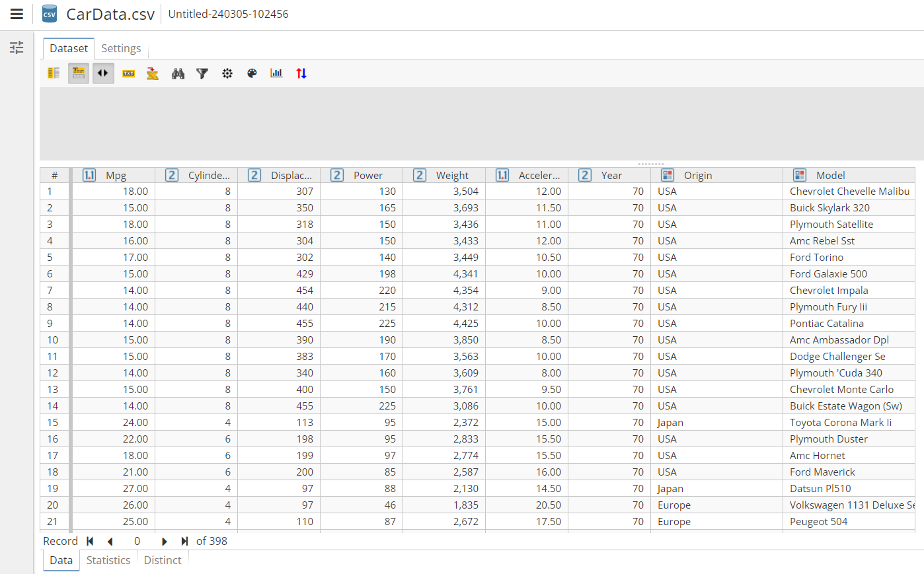Screen dimensions: 924x574
Task: Open the chart statistics icon
Action: pos(276,73)
